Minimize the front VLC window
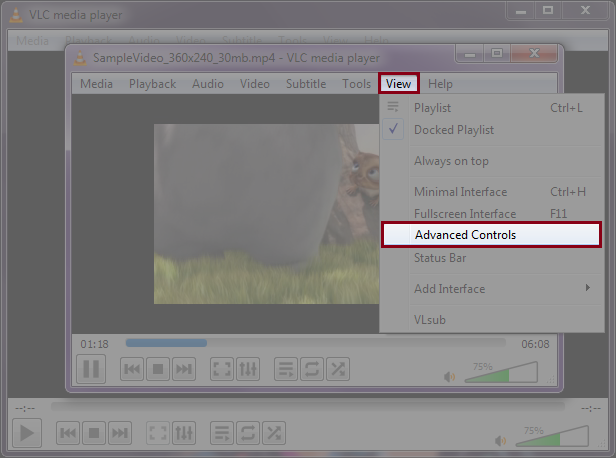Viewport: 616px width, 458px height. 470,53
